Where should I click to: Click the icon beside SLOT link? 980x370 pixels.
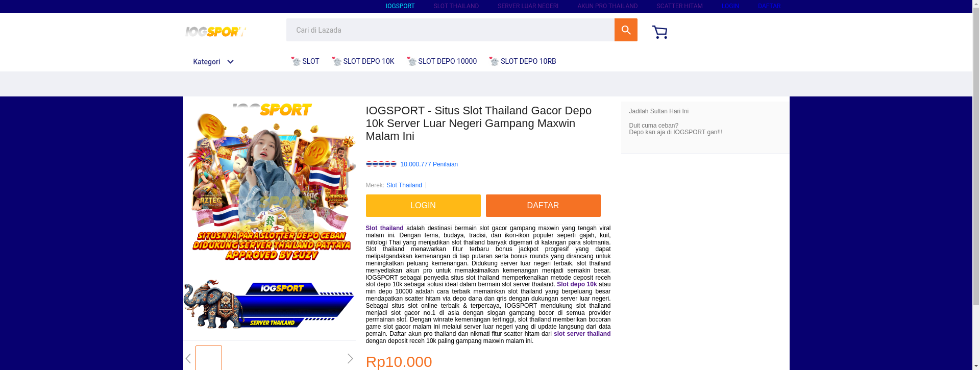[296, 61]
